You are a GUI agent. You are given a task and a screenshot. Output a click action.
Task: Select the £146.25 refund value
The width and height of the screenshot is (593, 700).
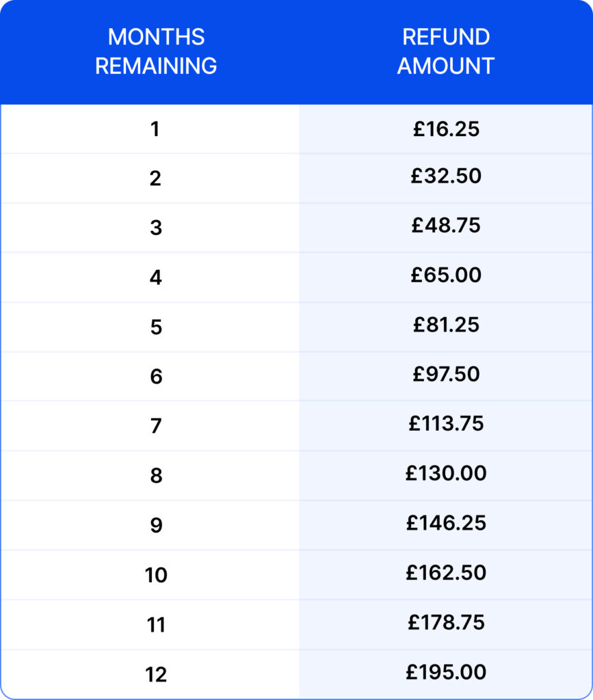point(446,523)
